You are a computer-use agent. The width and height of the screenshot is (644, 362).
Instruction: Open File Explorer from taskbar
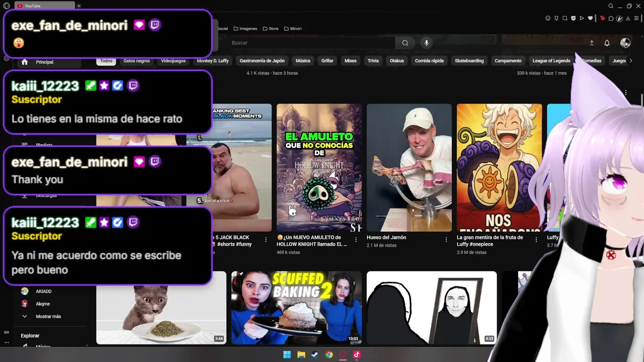pyautogui.click(x=301, y=354)
